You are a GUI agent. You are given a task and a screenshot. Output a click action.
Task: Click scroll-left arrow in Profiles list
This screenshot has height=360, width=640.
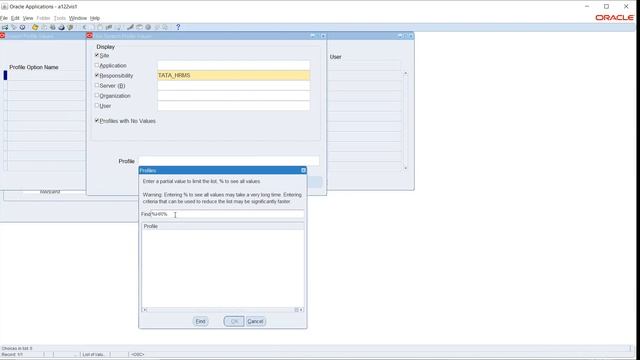[144, 310]
